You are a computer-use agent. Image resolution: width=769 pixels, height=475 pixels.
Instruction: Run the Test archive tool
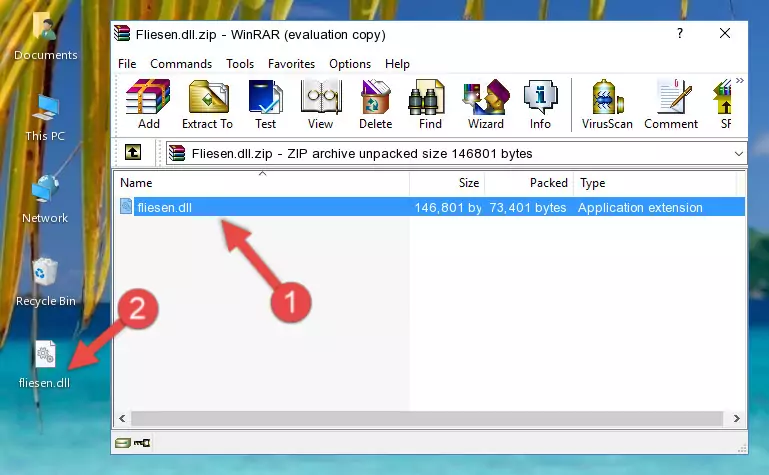pos(265,104)
